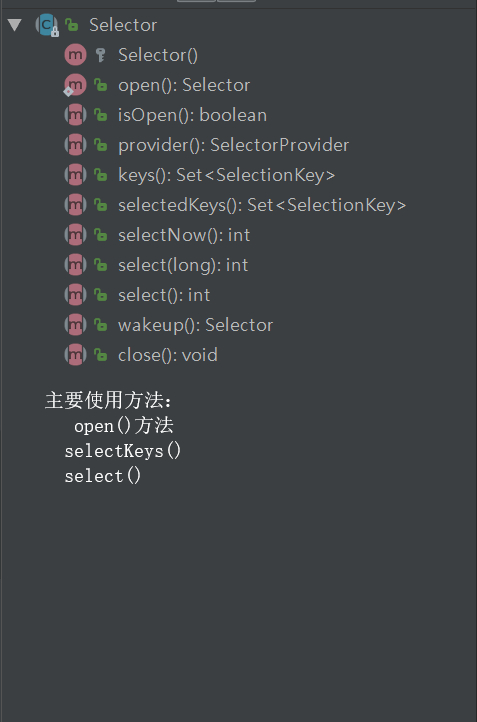The height and width of the screenshot is (722, 477).
Task: Click public lock icon beside close(): void
Action: 100,355
